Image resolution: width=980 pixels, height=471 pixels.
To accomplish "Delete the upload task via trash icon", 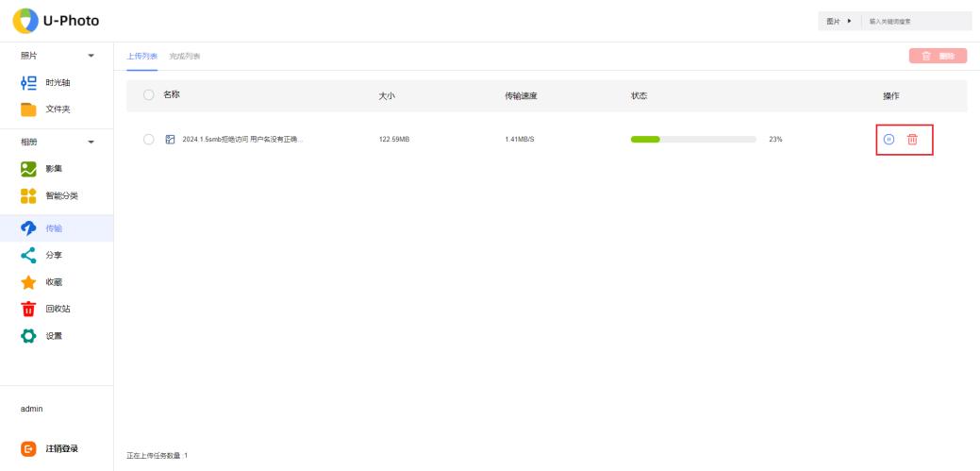I will 912,140.
